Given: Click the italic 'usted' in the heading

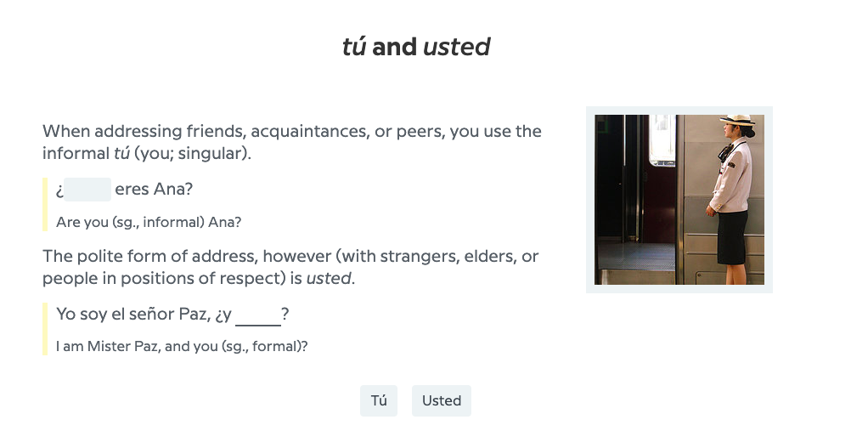Looking at the screenshot, I should point(457,47).
